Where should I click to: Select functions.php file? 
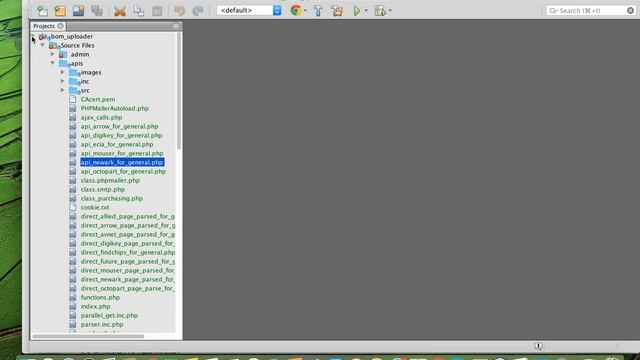tap(100, 298)
